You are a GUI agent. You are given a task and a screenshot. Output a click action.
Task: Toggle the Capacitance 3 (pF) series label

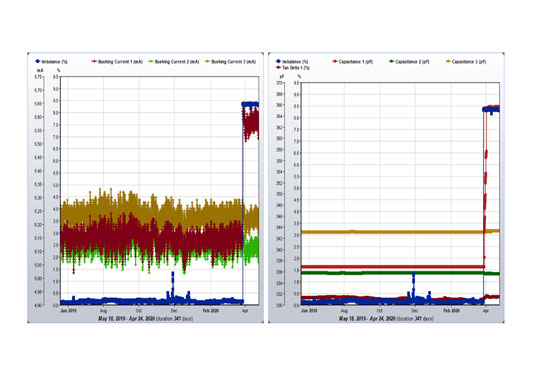[469, 62]
